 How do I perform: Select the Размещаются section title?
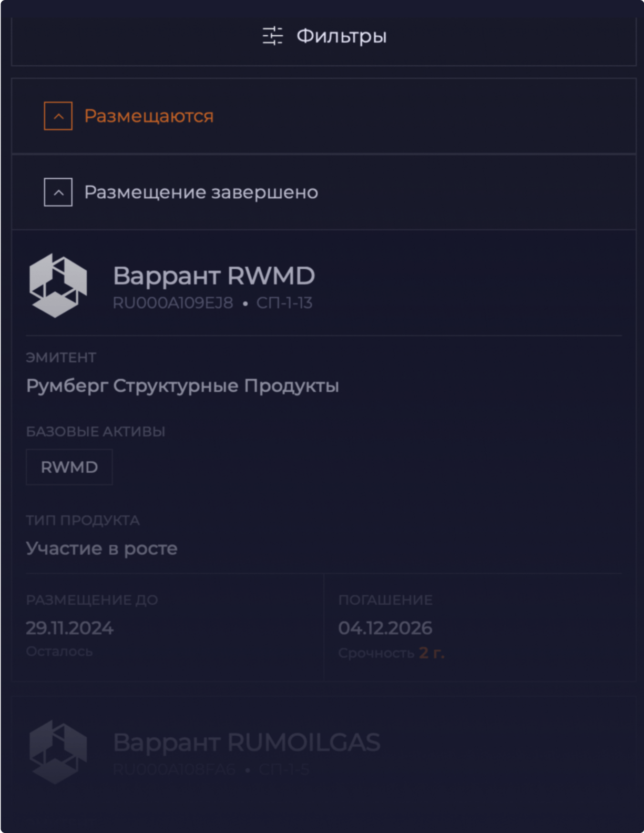[149, 116]
